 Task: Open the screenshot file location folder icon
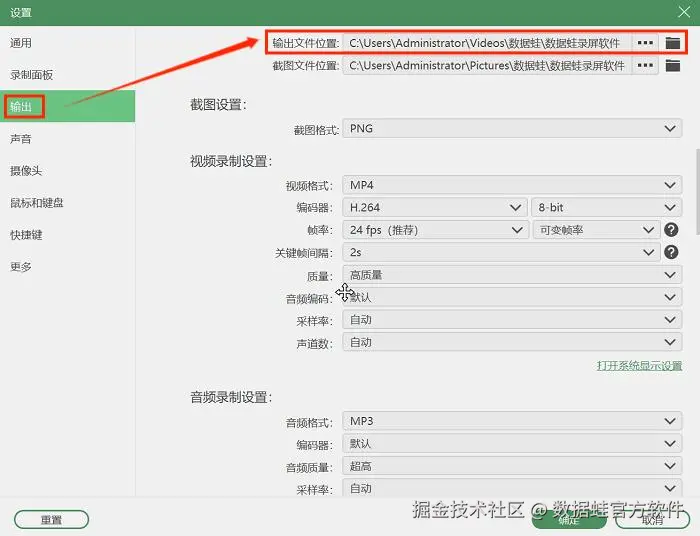672,66
